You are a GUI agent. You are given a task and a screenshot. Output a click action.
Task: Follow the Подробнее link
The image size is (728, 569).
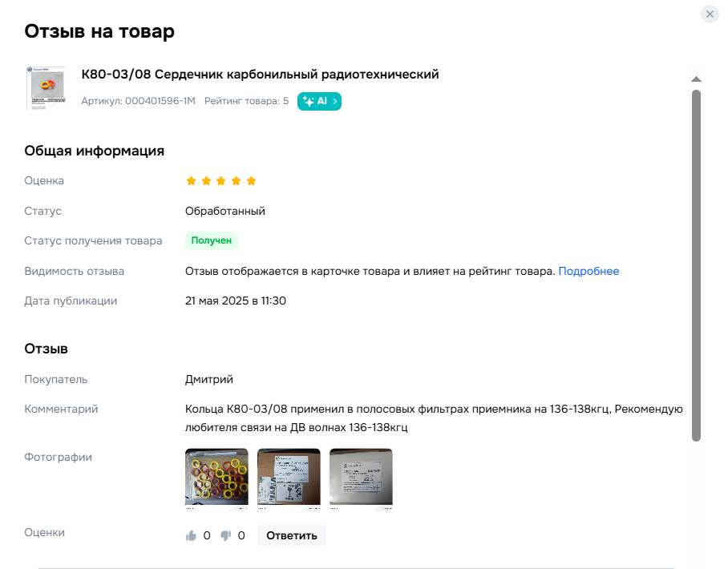[588, 271]
